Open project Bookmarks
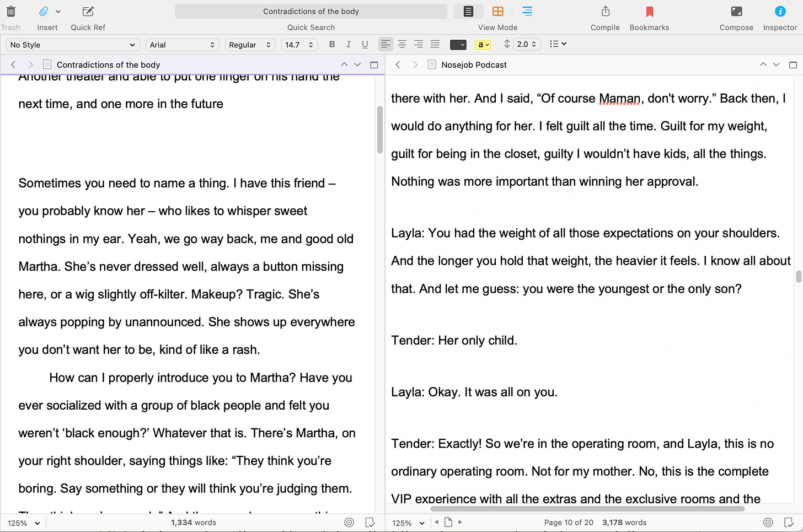 pyautogui.click(x=649, y=11)
